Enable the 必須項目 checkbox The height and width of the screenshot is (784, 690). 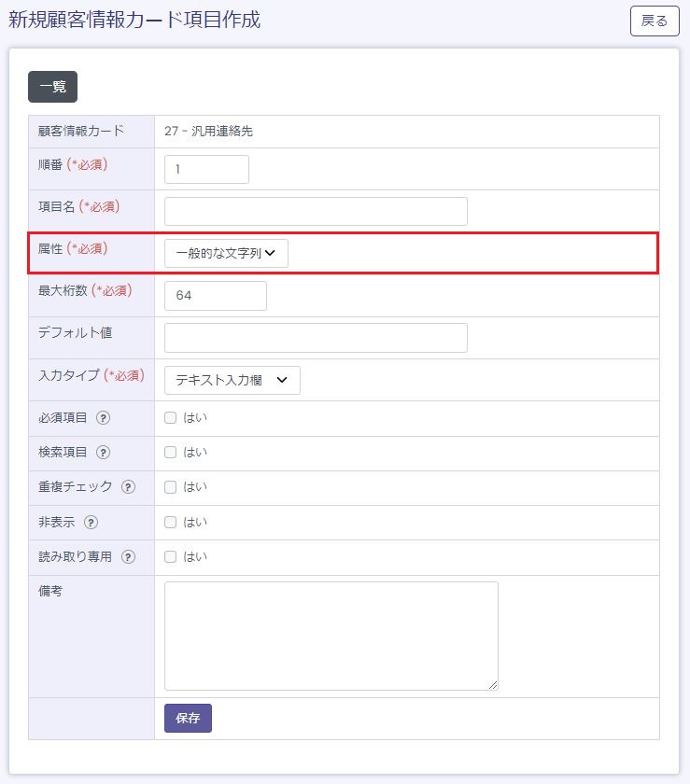point(170,418)
